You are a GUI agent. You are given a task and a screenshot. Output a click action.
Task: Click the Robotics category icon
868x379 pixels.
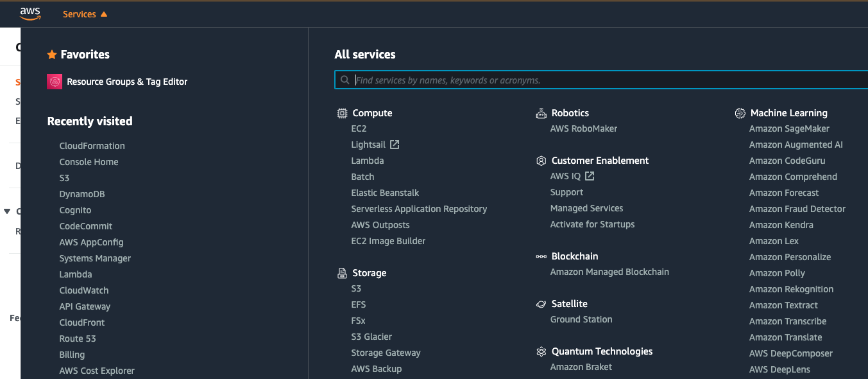click(x=541, y=113)
